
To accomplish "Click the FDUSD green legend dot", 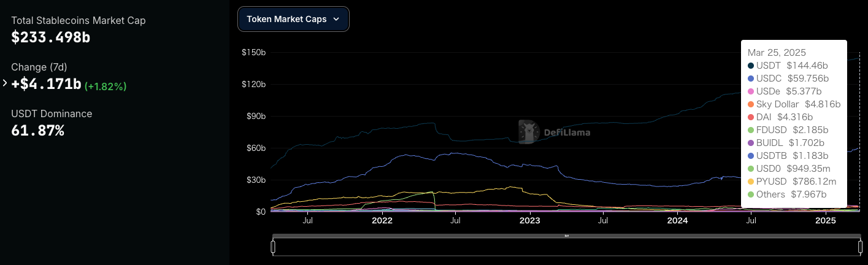I will 751,130.
